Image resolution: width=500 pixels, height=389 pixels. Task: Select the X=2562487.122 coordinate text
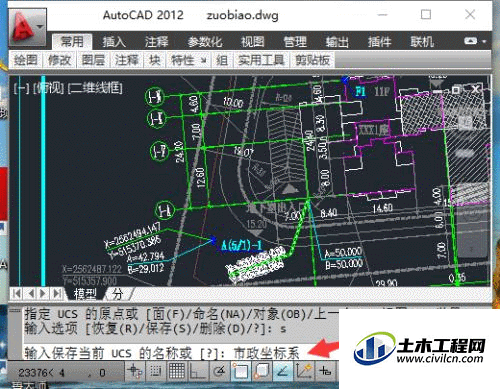[x=92, y=269]
